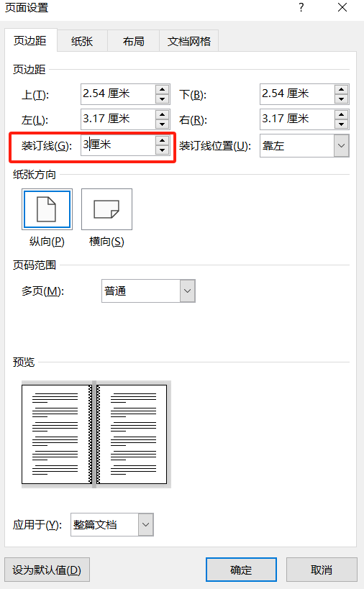Viewport: 364px width, 589px height.
Task: Switch to the 页边距 tab
Action: coord(30,40)
